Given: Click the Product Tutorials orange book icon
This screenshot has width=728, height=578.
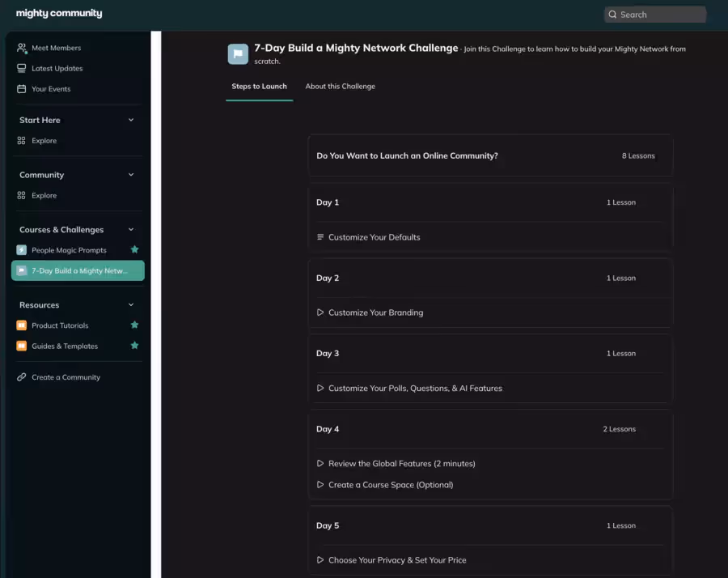Looking at the screenshot, I should (x=21, y=325).
